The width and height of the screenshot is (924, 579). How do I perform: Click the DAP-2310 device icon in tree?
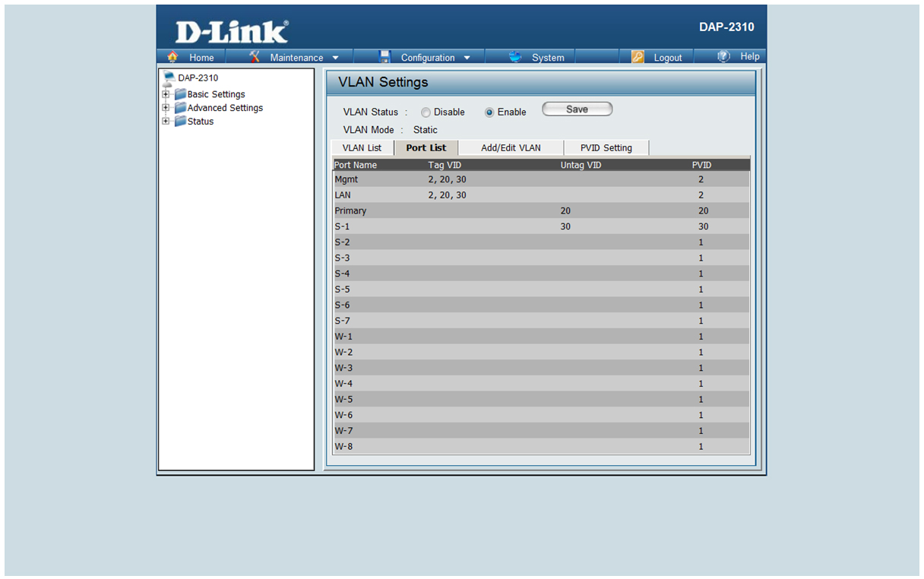(169, 78)
